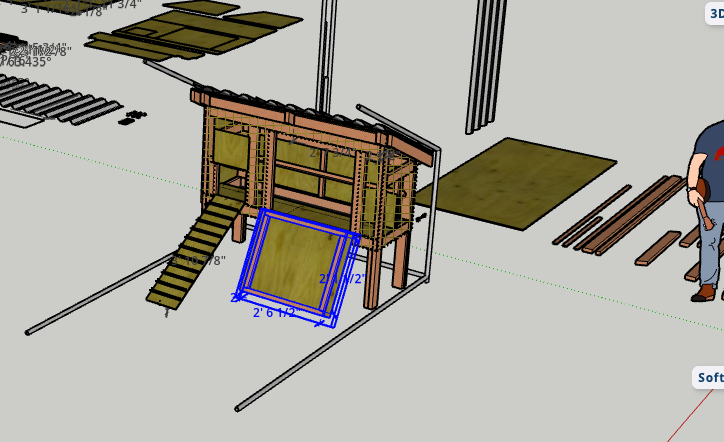Select the large flat plywood sheet
Viewport: 724px width, 442px height.
(517, 182)
